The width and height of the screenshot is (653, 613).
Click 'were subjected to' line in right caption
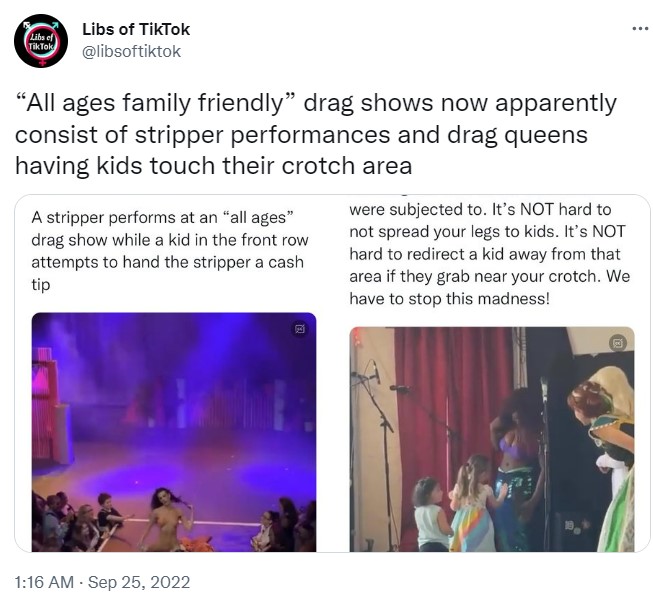point(417,209)
